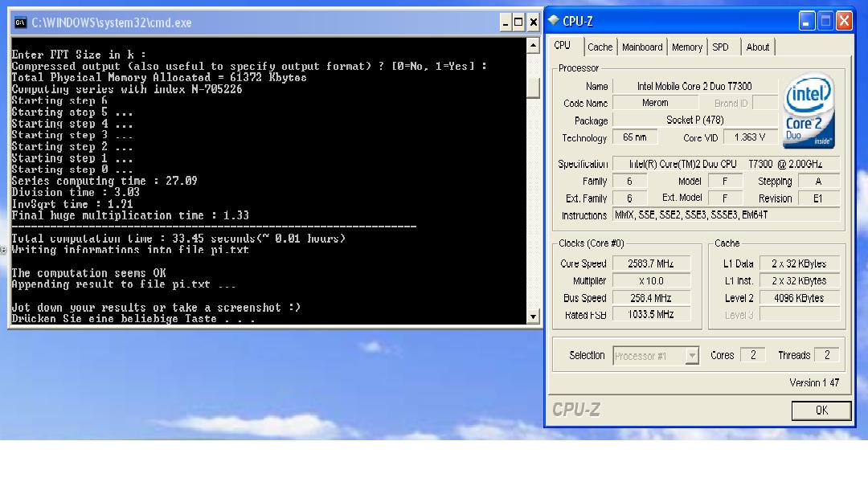Click the Specification field with T7300 @ 2.00GHz
Screen dimensions: 868x482
point(726,165)
